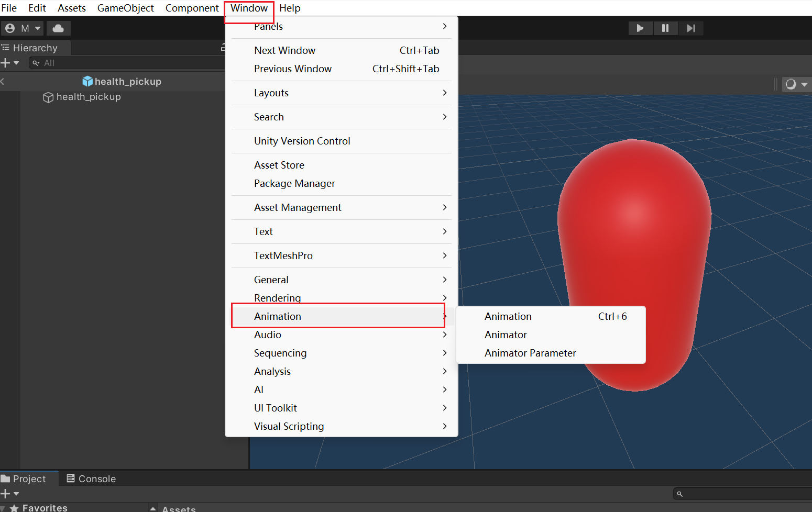Expand the UI Toolkit submenu
Image resolution: width=812 pixels, height=512 pixels.
click(x=342, y=408)
